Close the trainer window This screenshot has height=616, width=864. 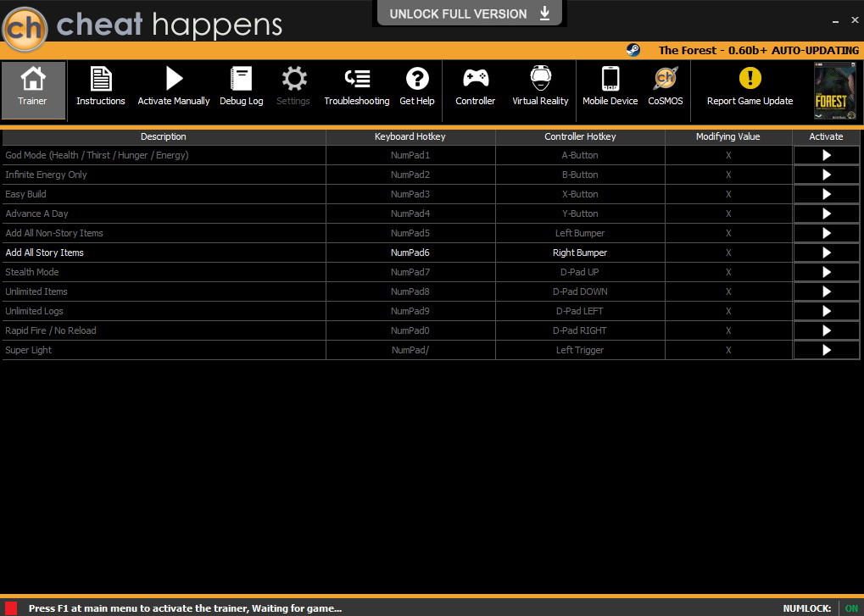pyautogui.click(x=855, y=19)
